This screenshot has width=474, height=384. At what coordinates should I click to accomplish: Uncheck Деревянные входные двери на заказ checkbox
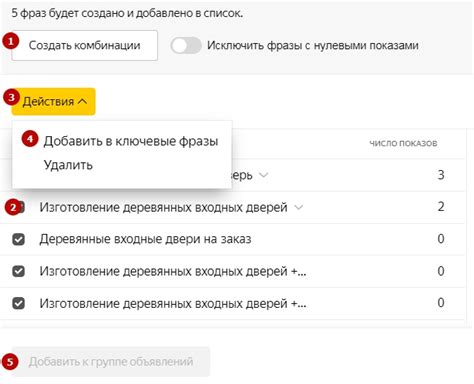coord(18,239)
